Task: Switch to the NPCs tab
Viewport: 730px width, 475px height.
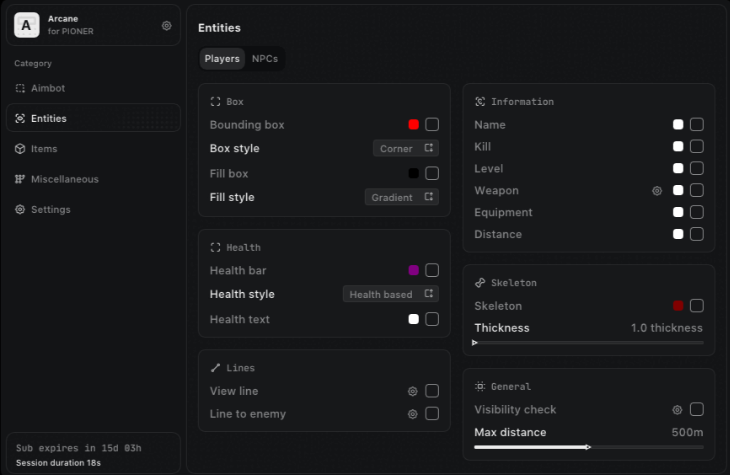Action: coord(265,59)
